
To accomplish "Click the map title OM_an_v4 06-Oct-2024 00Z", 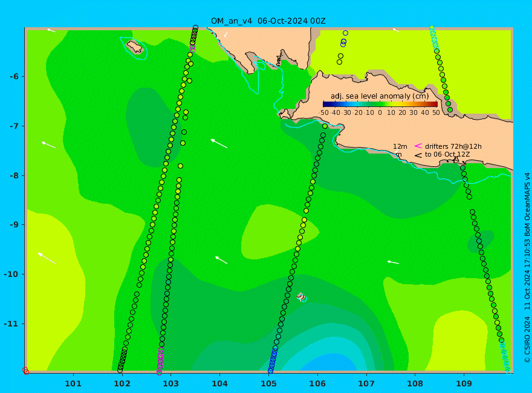I will [x=268, y=21].
